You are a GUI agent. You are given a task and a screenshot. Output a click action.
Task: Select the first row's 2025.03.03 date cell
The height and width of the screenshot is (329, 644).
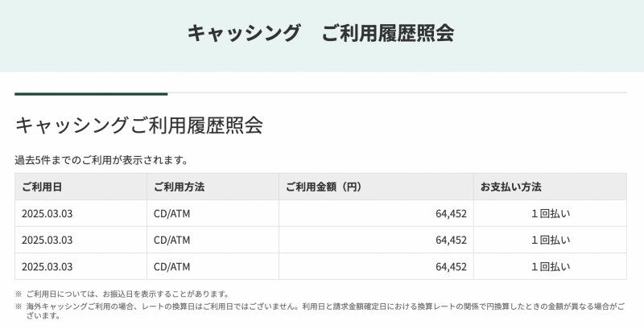point(47,213)
